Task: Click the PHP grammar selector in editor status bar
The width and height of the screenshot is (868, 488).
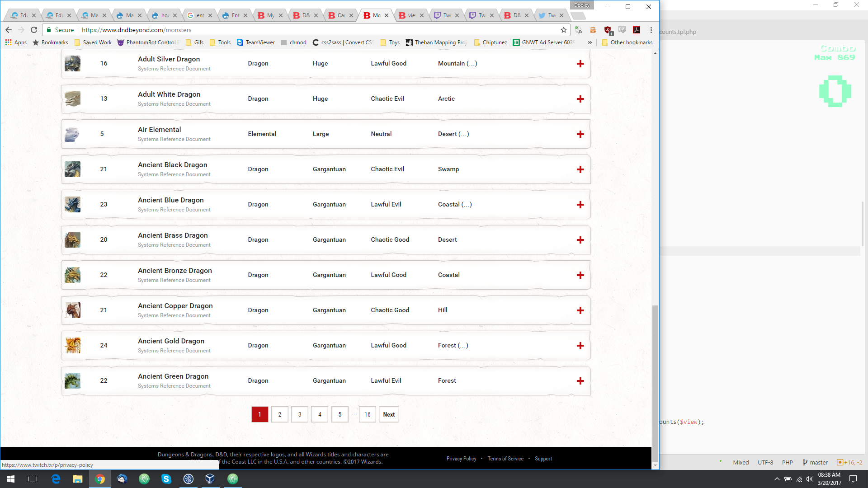Action: tap(787, 462)
